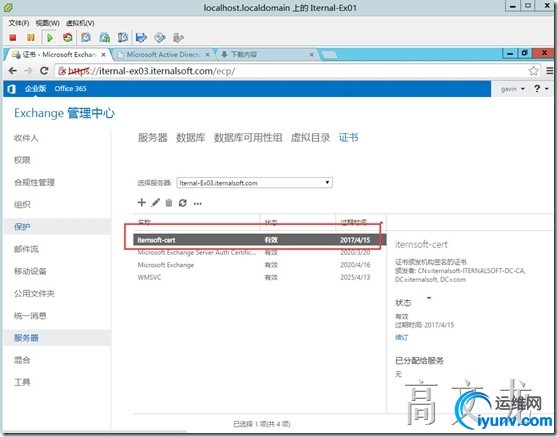
Task: Close the 证书 Microsoft Exchange browser tab
Action: click(103, 54)
